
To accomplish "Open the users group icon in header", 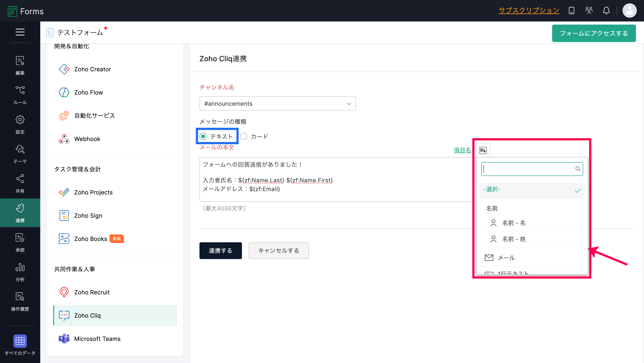I will click(589, 11).
